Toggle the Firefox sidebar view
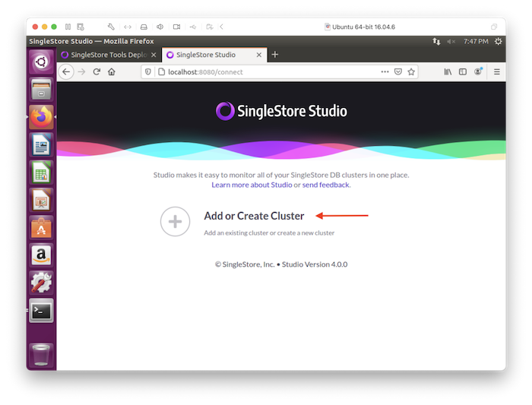532x405 pixels. [x=462, y=72]
